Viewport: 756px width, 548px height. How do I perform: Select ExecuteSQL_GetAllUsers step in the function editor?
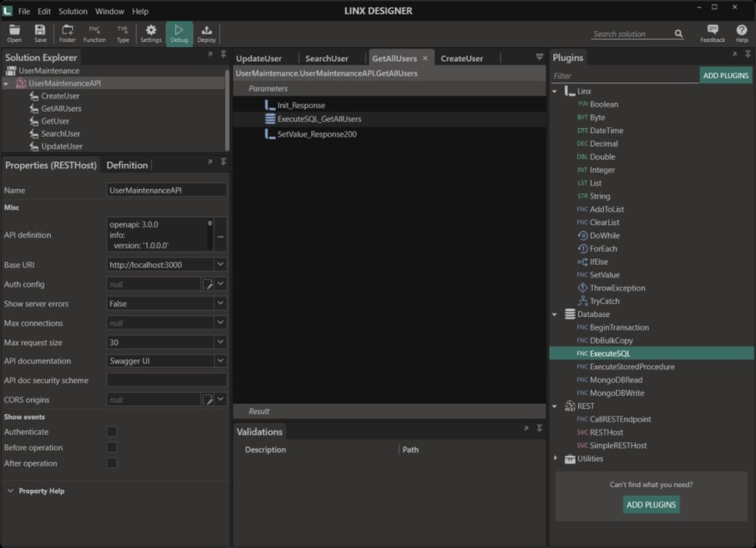[389, 119]
